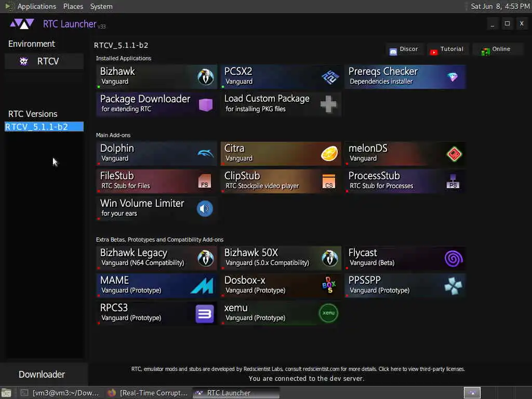This screenshot has width=532, height=399.
Task: Open the Downloader panel
Action: click(44, 374)
